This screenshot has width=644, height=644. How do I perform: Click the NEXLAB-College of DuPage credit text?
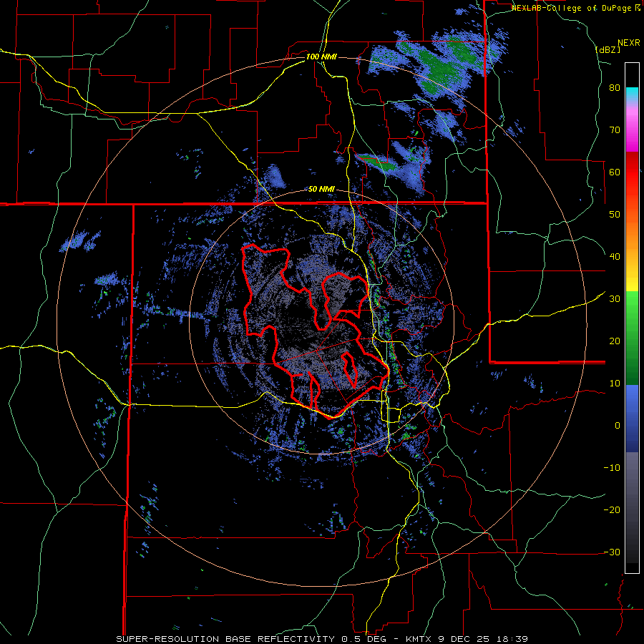pos(577,8)
